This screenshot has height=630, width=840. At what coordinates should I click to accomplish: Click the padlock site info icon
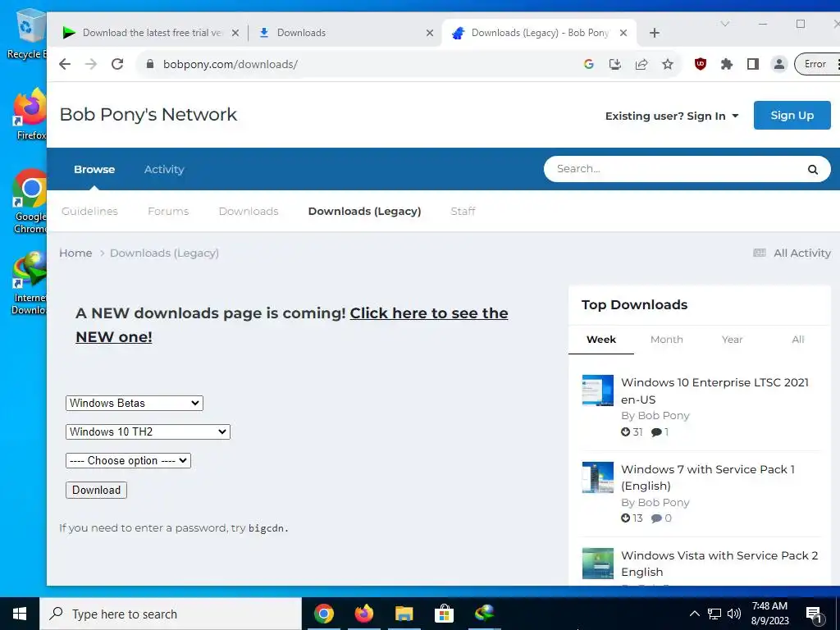click(x=150, y=64)
